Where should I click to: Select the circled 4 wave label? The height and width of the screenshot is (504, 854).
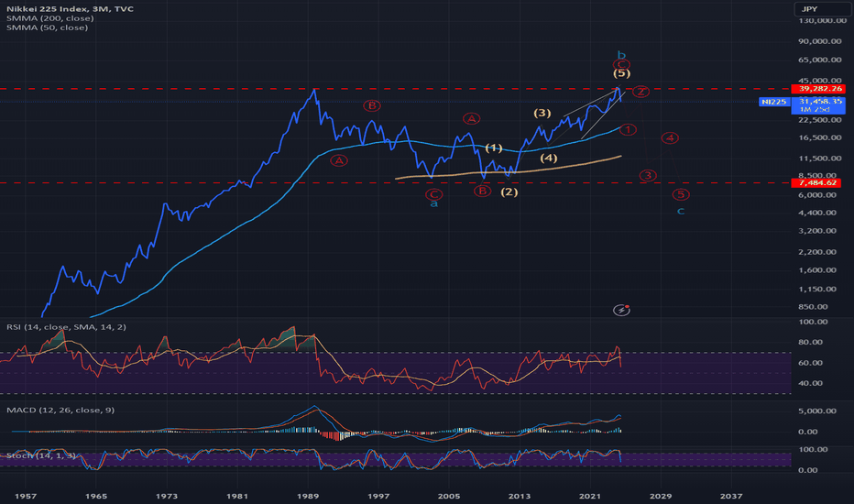(x=670, y=137)
